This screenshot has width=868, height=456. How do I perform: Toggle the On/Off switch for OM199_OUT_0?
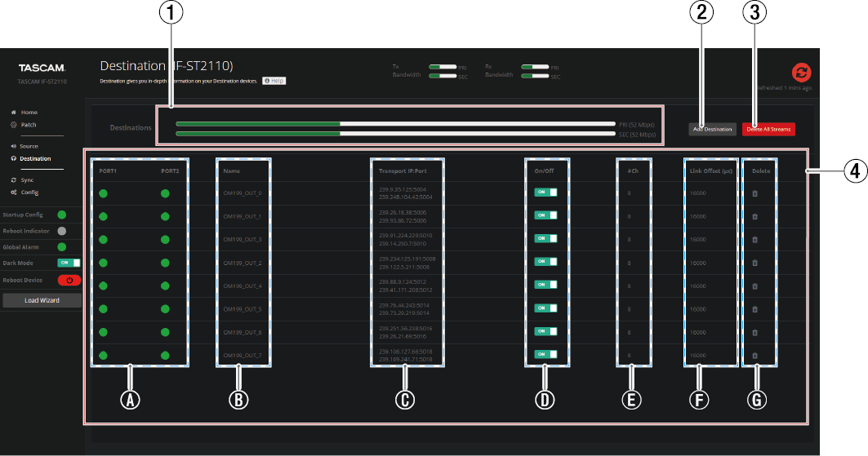tap(545, 193)
